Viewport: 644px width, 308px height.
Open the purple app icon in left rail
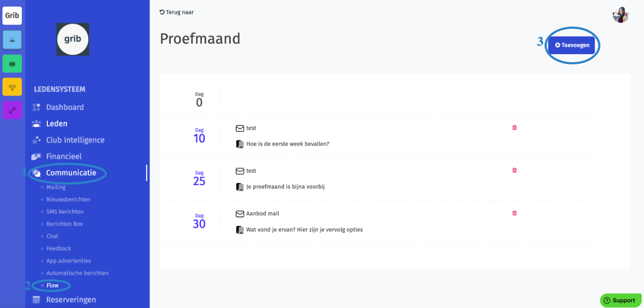pos(12,110)
